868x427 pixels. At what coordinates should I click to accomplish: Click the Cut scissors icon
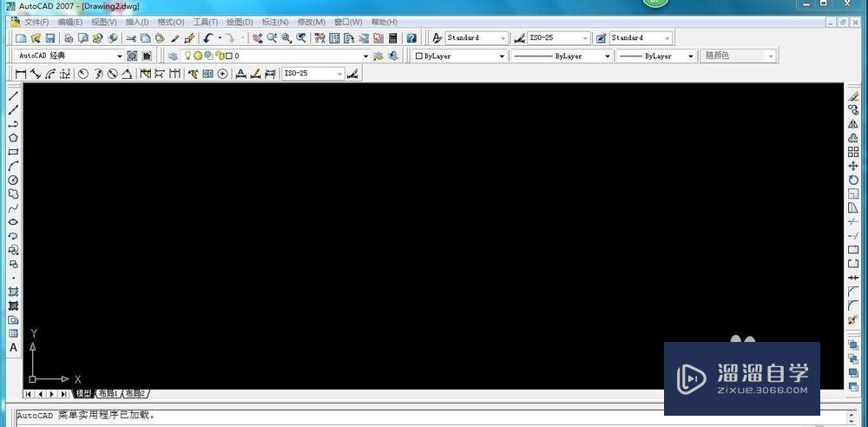tap(131, 38)
